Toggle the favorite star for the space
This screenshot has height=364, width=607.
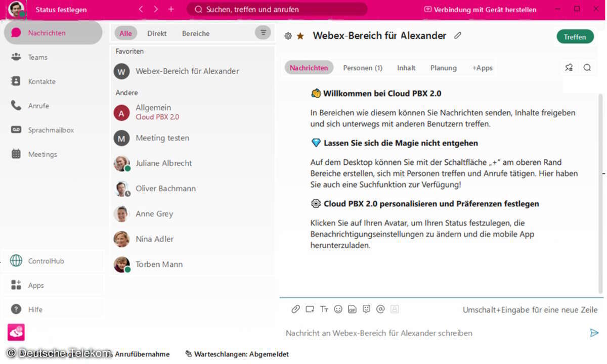pyautogui.click(x=300, y=36)
